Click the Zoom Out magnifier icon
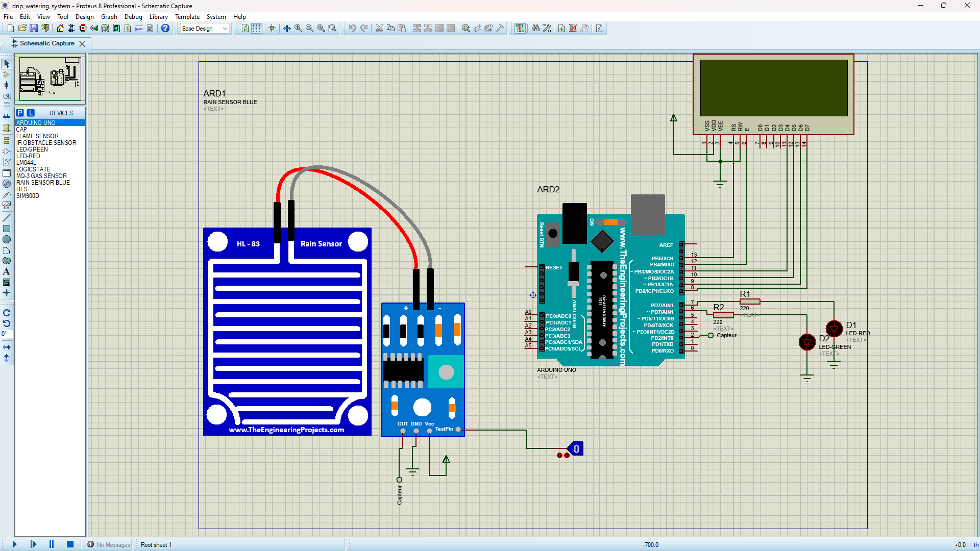This screenshot has width=980, height=551. (x=309, y=29)
